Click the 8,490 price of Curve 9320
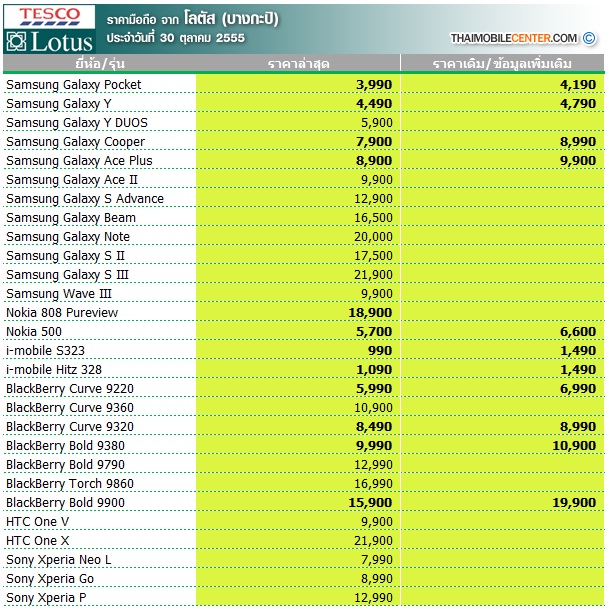Image resolution: width=609 pixels, height=610 pixels. click(x=374, y=426)
